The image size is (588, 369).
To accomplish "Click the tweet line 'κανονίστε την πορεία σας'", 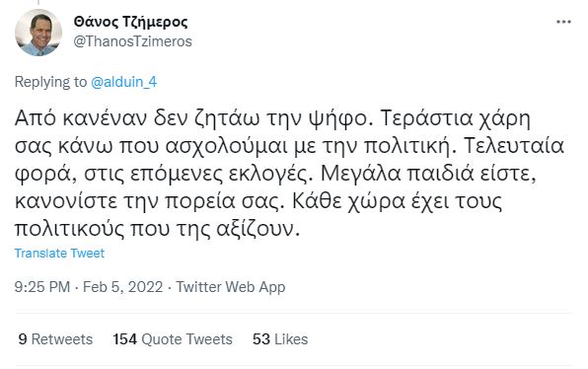I will coord(146,201).
